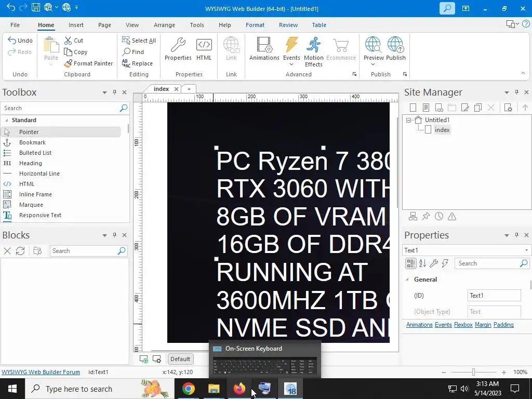Viewport: 532px width, 399px height.
Task: Click page properties gear icon in Site Manager
Action: tap(508, 108)
